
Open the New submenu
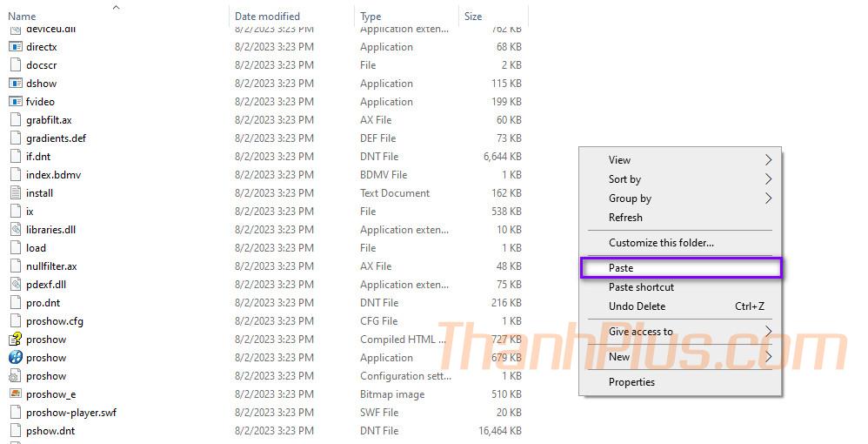point(619,357)
